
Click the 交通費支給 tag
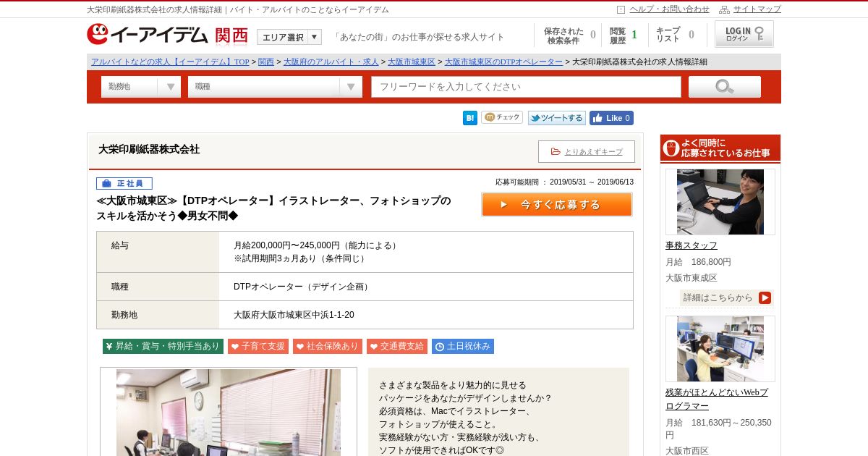397,346
